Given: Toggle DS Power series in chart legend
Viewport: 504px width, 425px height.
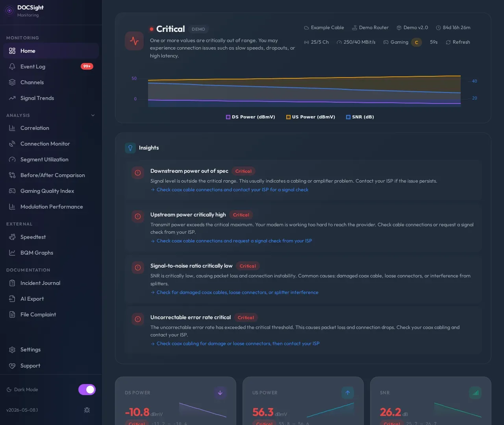Looking at the screenshot, I should tap(250, 117).
